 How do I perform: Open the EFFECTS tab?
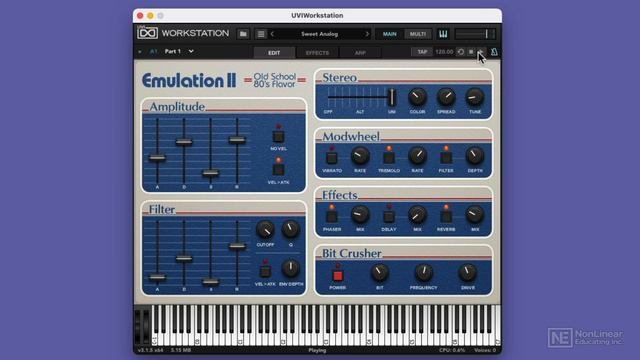click(x=317, y=53)
